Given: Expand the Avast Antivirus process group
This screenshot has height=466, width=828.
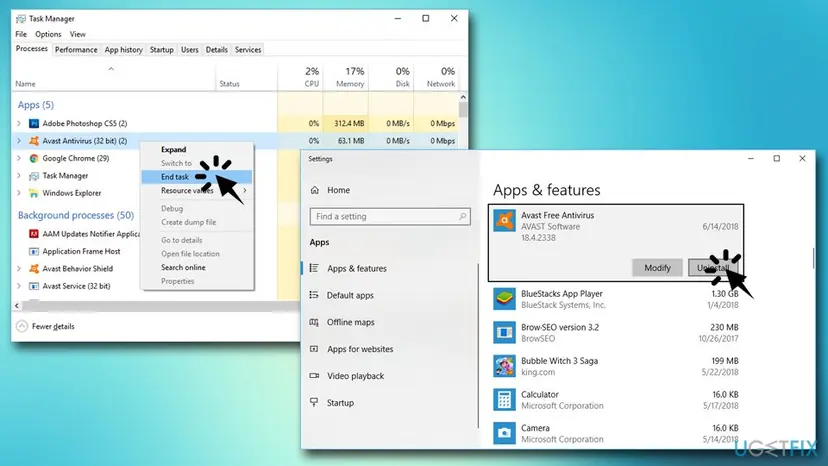Looking at the screenshot, I should click(19, 141).
